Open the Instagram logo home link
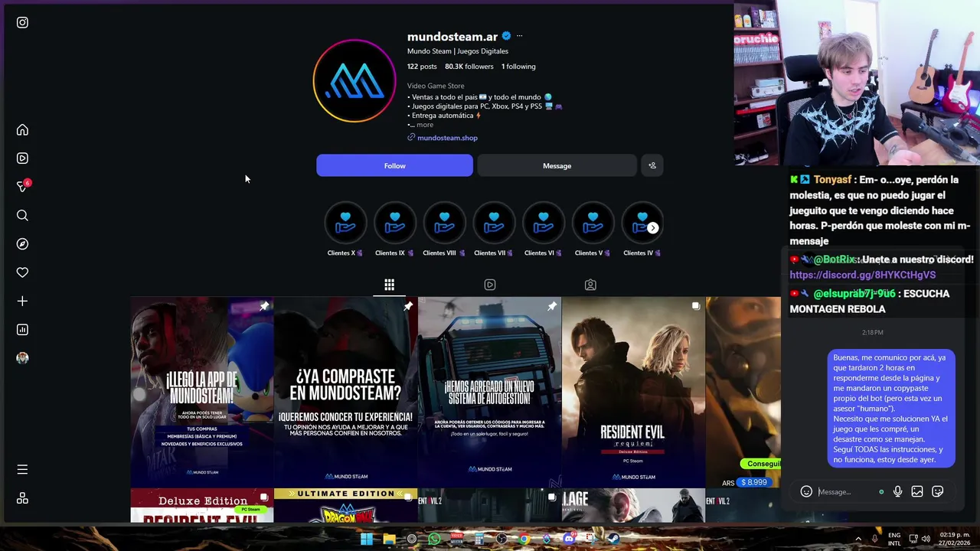The height and width of the screenshot is (551, 980). 22,22
